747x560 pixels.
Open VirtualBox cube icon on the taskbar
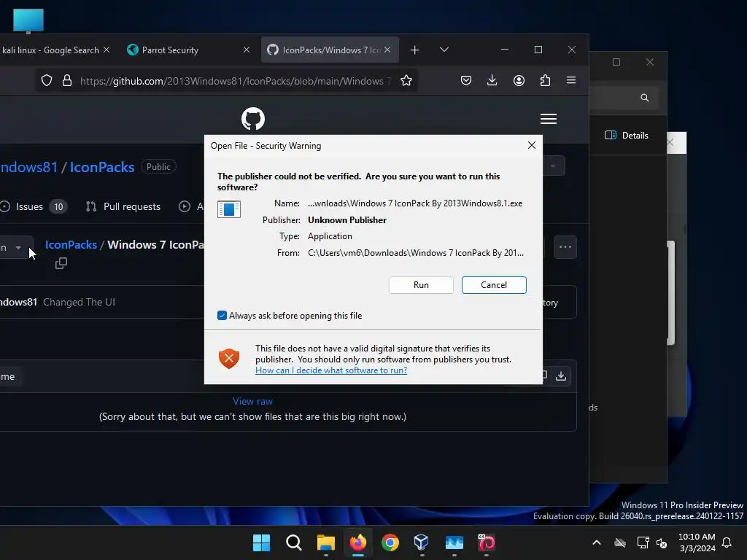(422, 542)
